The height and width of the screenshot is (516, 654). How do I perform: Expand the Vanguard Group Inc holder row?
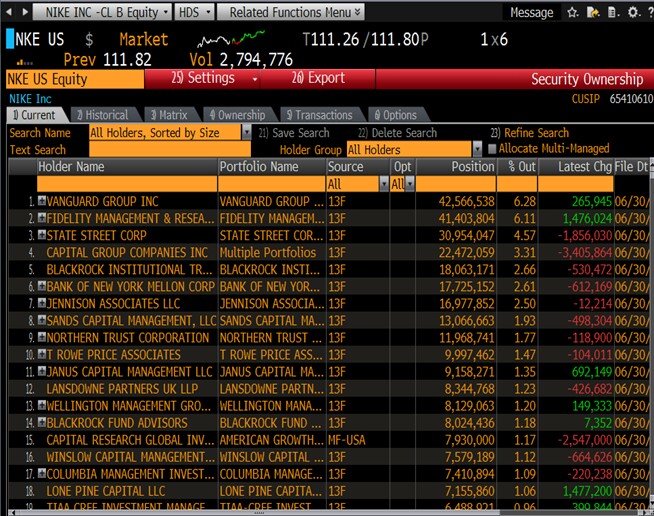point(42,201)
